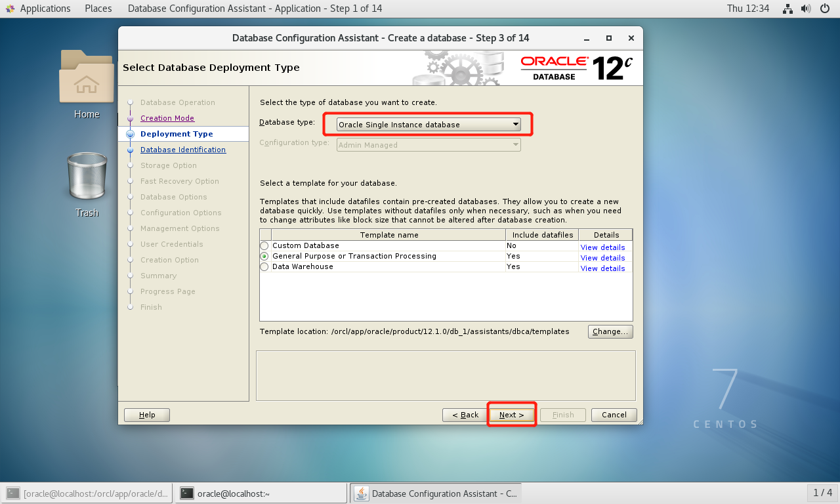Click the Summary step label

pyautogui.click(x=159, y=276)
